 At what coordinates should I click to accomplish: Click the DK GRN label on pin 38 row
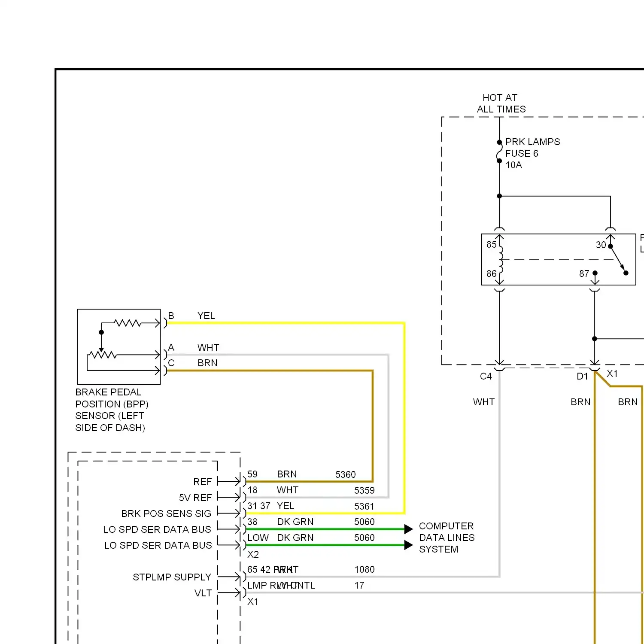[295, 522]
